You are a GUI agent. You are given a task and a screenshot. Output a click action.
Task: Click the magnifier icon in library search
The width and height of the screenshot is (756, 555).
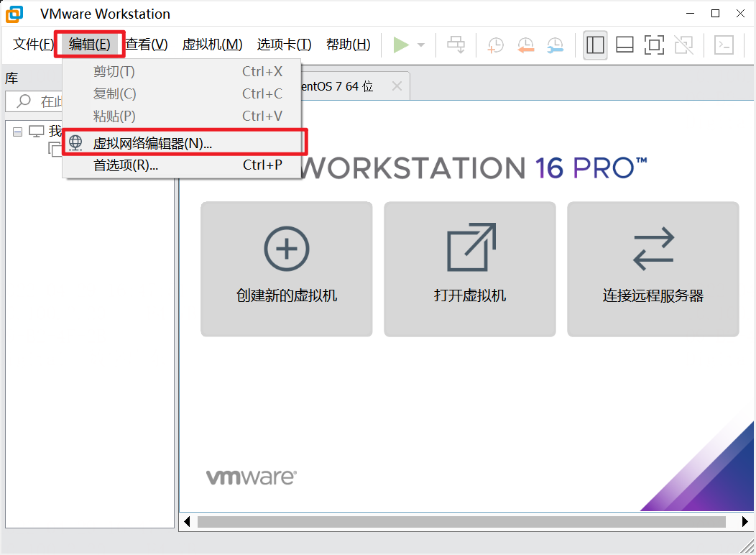24,101
